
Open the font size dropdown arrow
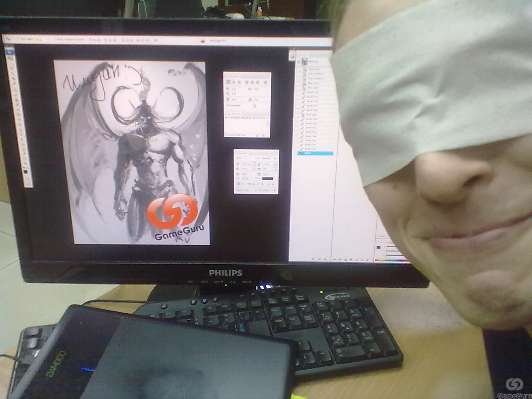point(254,164)
